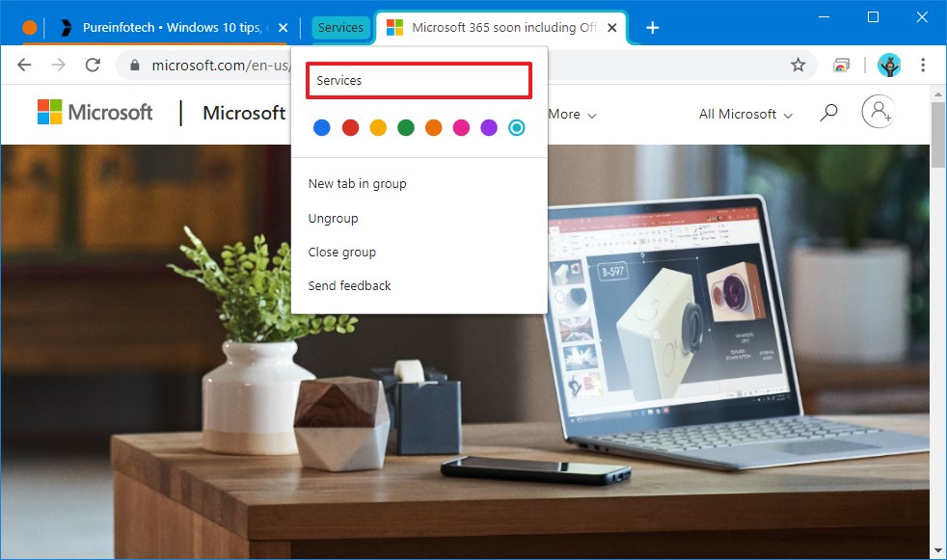Select the green tab group color

[x=406, y=126]
